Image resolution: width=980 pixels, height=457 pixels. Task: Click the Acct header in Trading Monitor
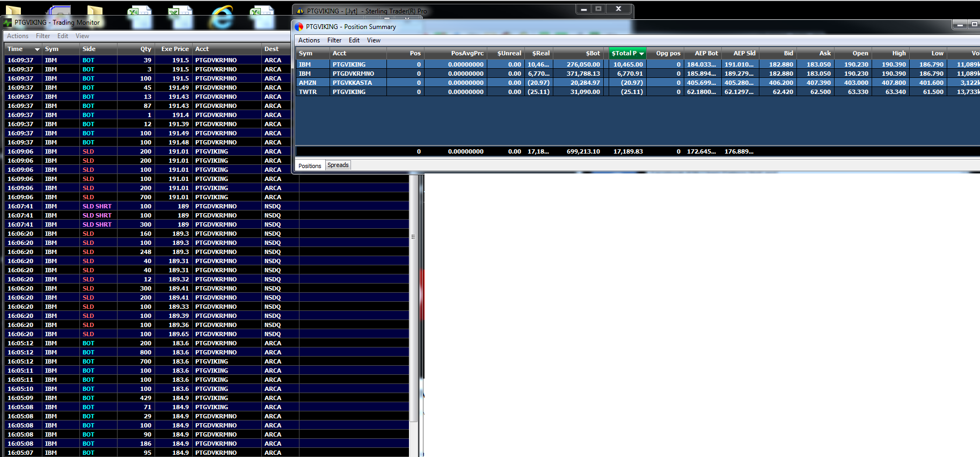(x=227, y=49)
